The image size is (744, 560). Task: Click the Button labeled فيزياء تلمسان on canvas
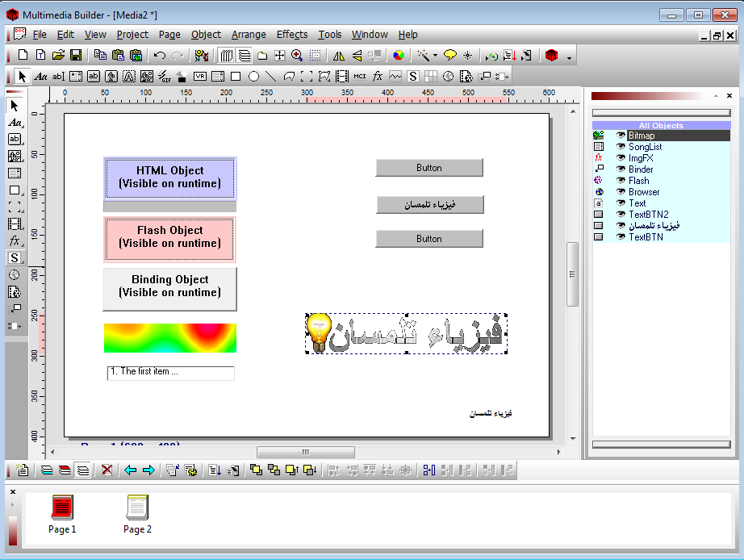tap(428, 204)
